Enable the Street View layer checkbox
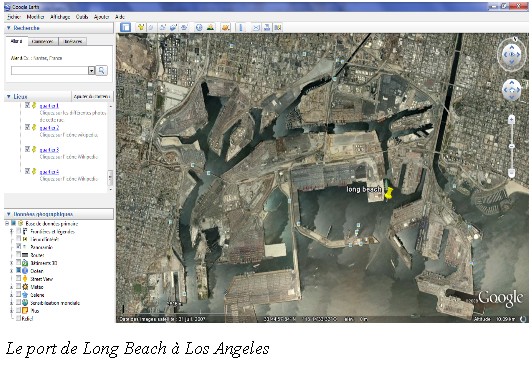The image size is (532, 365). pos(19,278)
